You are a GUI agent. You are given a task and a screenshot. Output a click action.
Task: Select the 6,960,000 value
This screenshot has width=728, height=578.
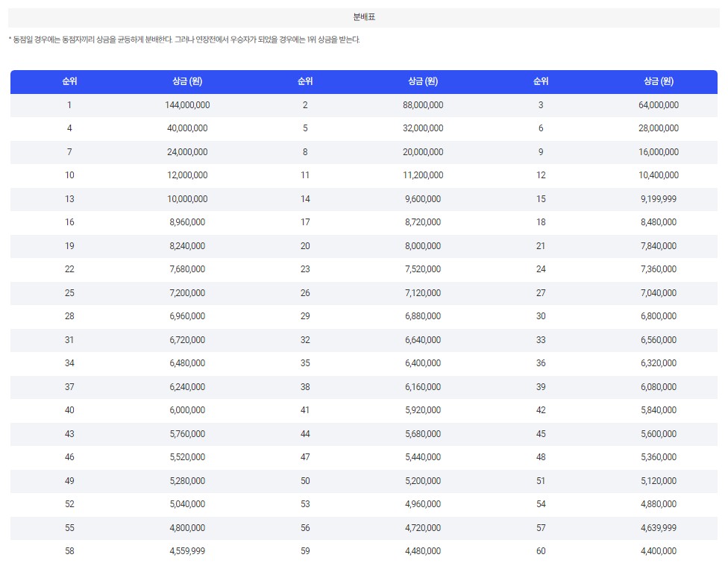click(187, 315)
